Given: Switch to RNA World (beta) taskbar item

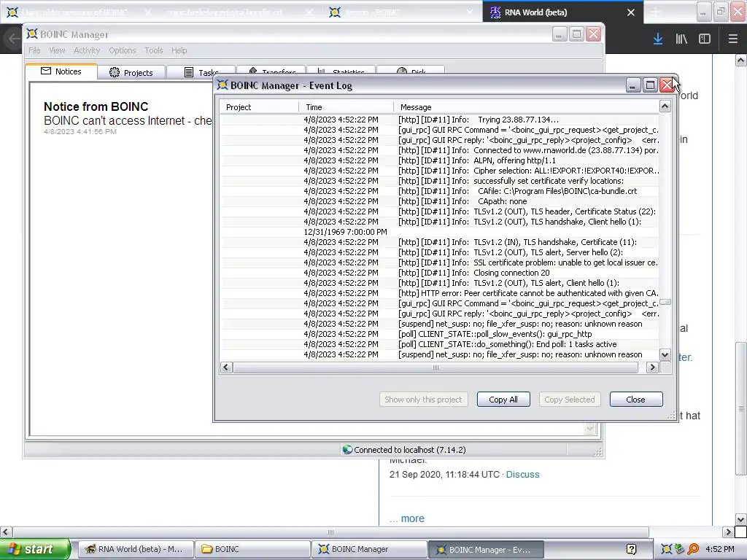Looking at the screenshot, I should tap(135, 549).
